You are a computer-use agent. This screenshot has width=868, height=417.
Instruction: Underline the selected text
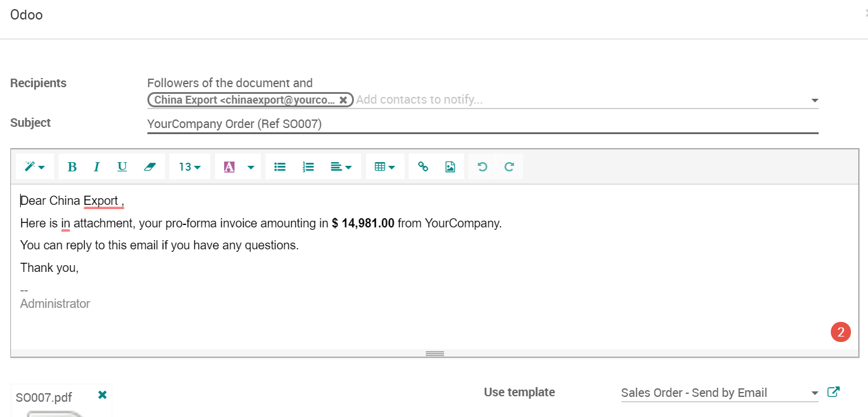122,167
